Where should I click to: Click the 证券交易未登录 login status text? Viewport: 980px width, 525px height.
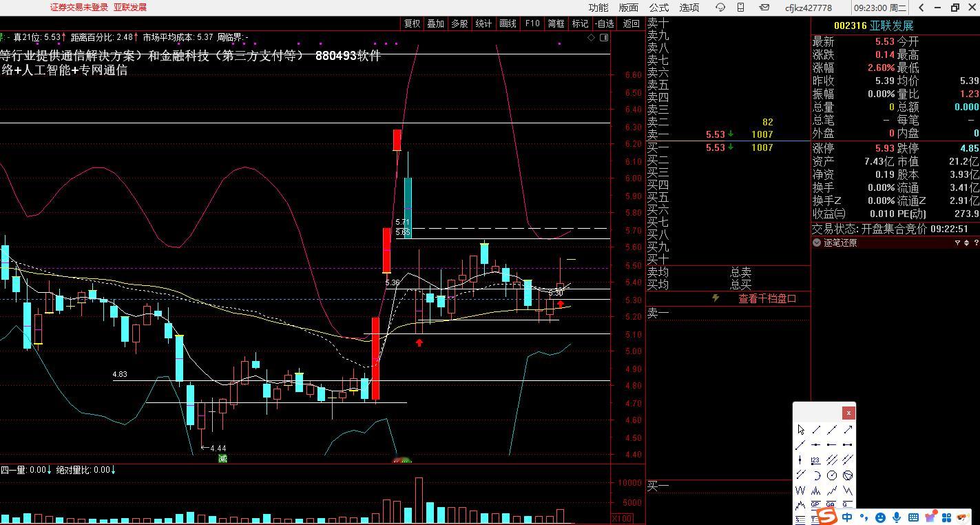click(x=79, y=8)
